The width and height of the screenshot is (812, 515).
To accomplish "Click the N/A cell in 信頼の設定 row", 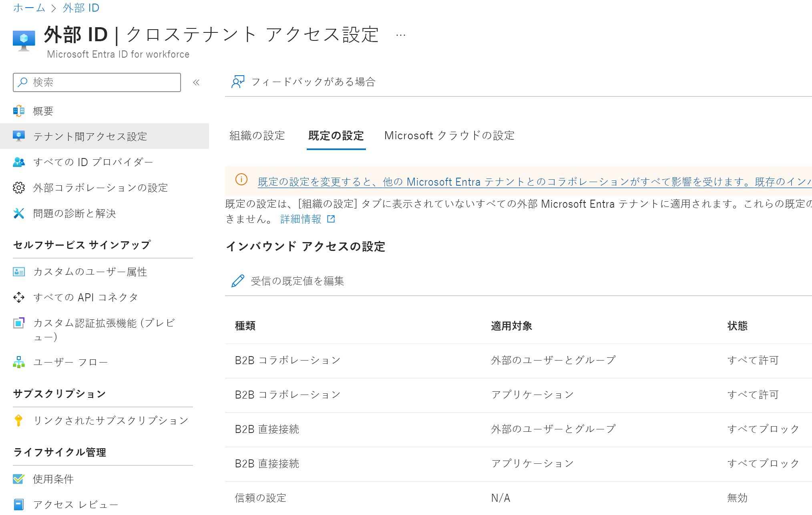I will pos(500,498).
